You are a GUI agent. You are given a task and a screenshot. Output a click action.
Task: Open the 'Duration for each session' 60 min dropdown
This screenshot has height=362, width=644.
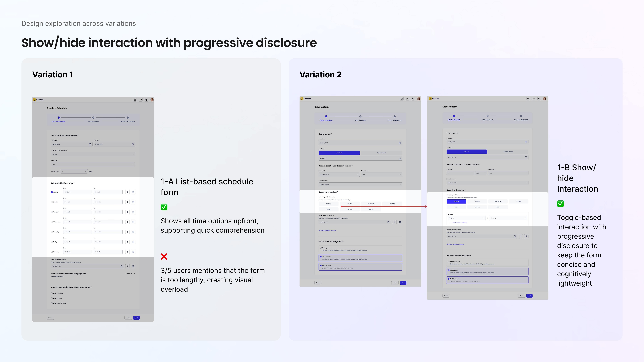point(93,154)
